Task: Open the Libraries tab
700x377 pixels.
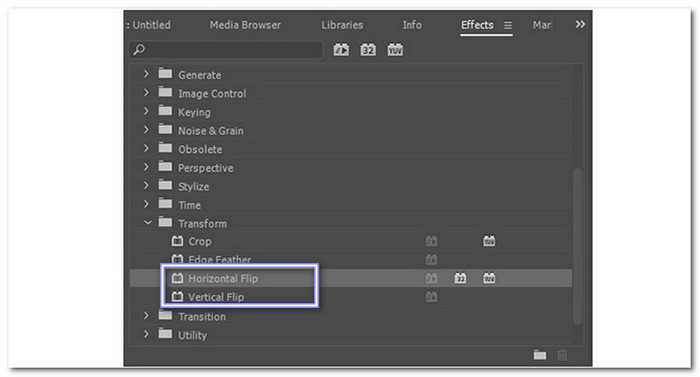Action: tap(342, 25)
